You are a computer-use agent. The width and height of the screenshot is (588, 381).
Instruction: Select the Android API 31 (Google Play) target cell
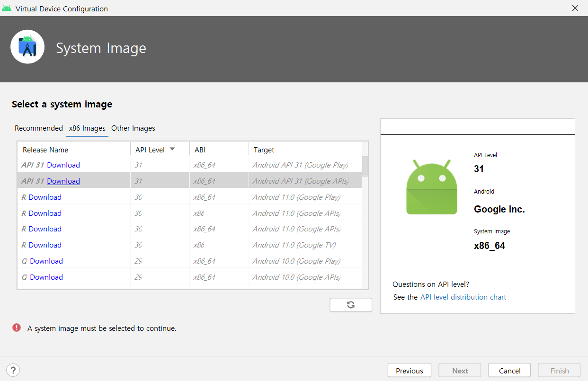tap(305, 165)
